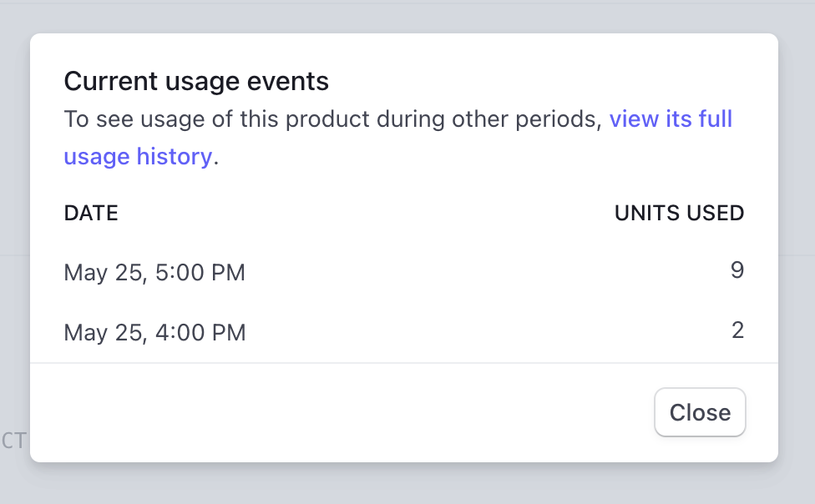Click the description text about other periods
This screenshot has width=815, height=504.
[x=334, y=118]
